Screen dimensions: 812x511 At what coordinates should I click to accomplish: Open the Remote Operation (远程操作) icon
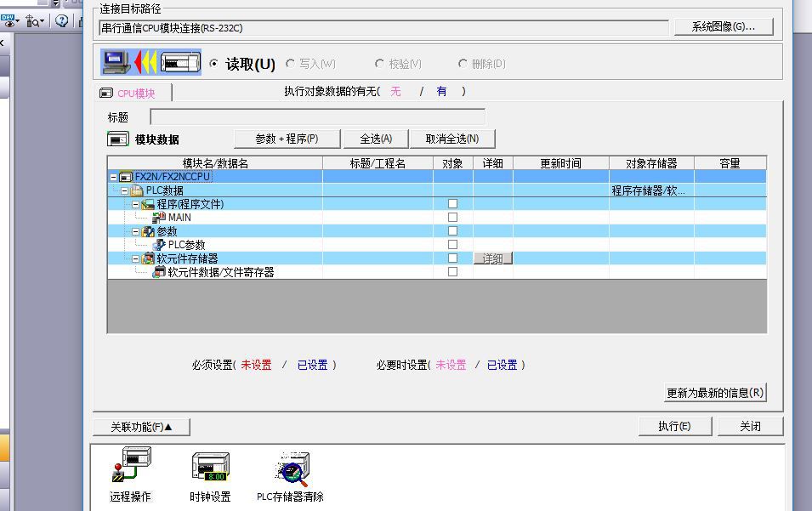pos(132,465)
